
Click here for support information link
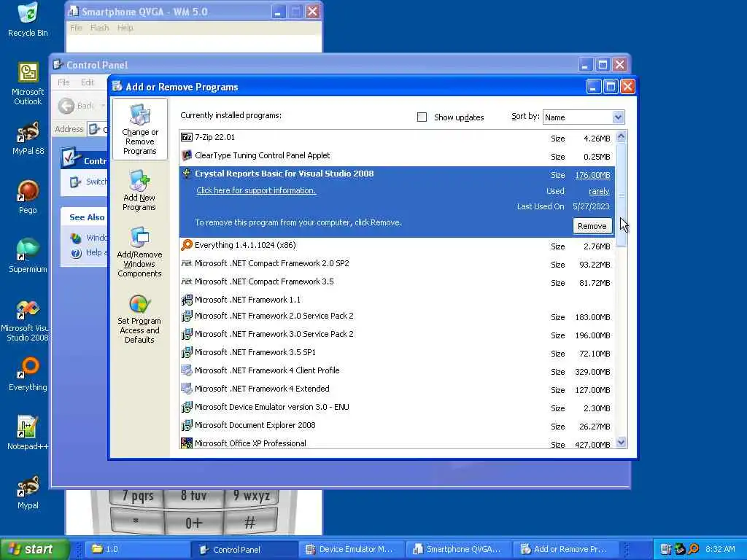256,190
